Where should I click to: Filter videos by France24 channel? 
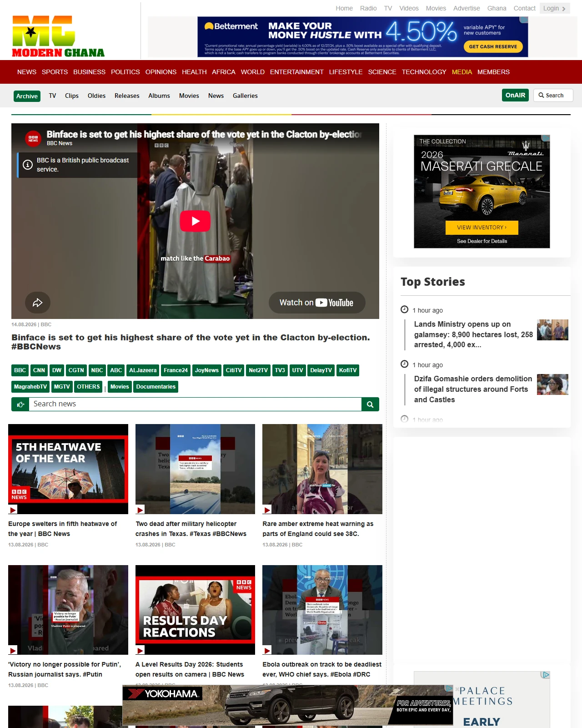176,370
